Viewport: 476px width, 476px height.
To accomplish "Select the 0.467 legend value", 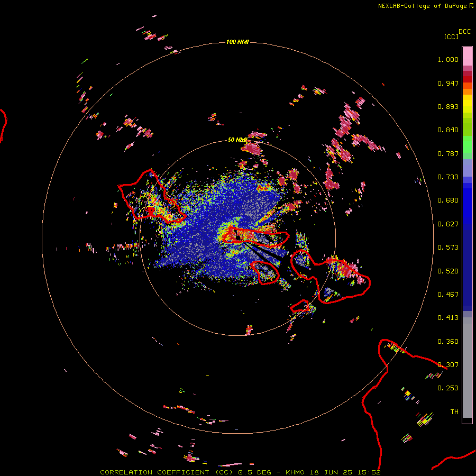I will point(448,295).
